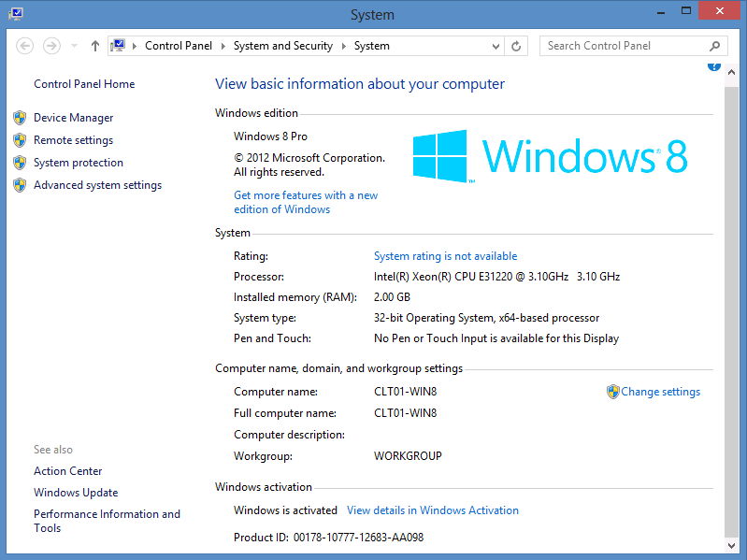Click the shield icon beside Remote settings
The height and width of the screenshot is (560, 747).
[x=20, y=140]
